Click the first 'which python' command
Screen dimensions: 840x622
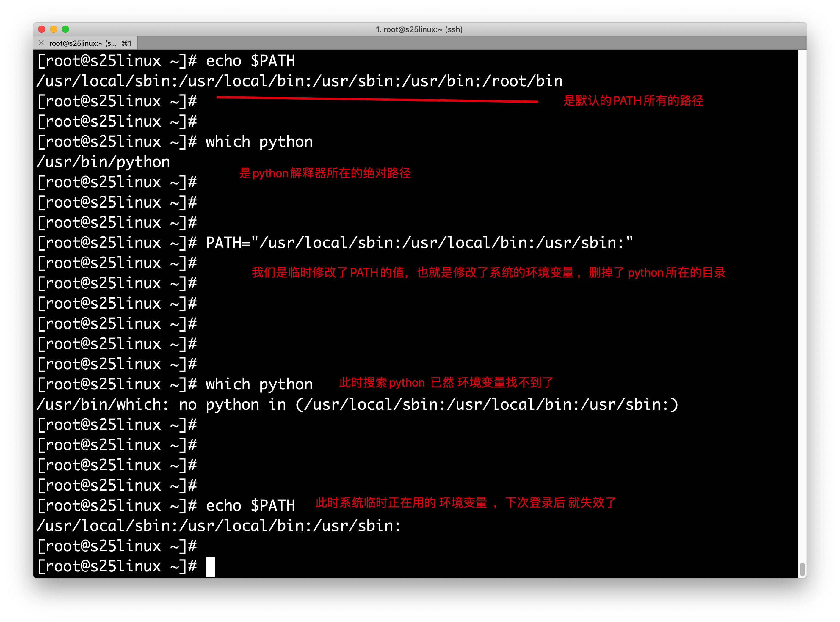coord(259,142)
